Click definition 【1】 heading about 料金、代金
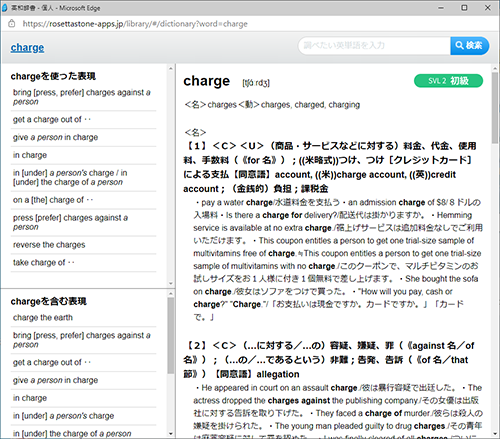The image size is (500, 439). 330,167
